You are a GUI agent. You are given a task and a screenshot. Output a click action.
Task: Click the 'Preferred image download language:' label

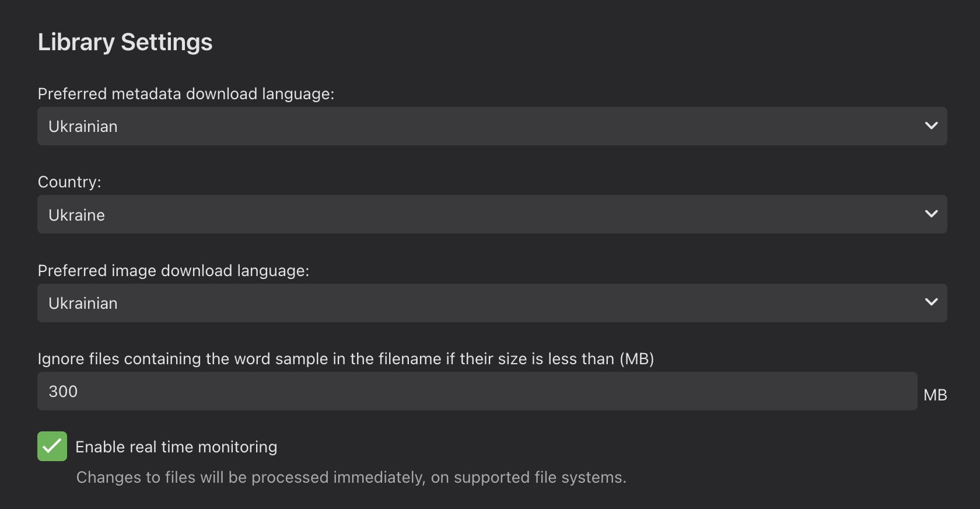(x=173, y=271)
